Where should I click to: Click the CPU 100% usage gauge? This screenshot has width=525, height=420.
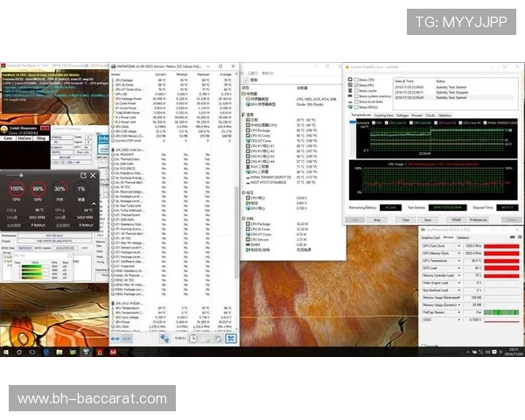pyautogui.click(x=17, y=189)
